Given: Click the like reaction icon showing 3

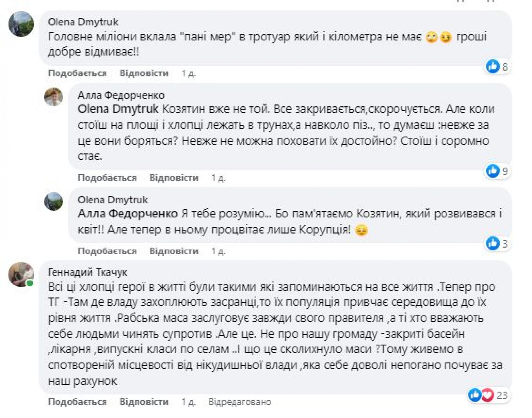Looking at the screenshot, I should (493, 244).
